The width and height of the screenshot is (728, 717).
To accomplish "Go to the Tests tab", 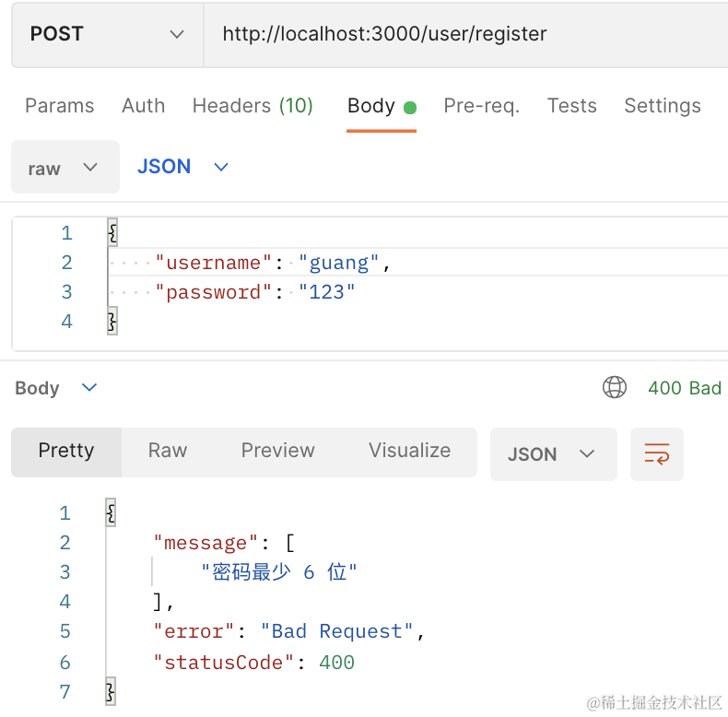I will point(571,106).
